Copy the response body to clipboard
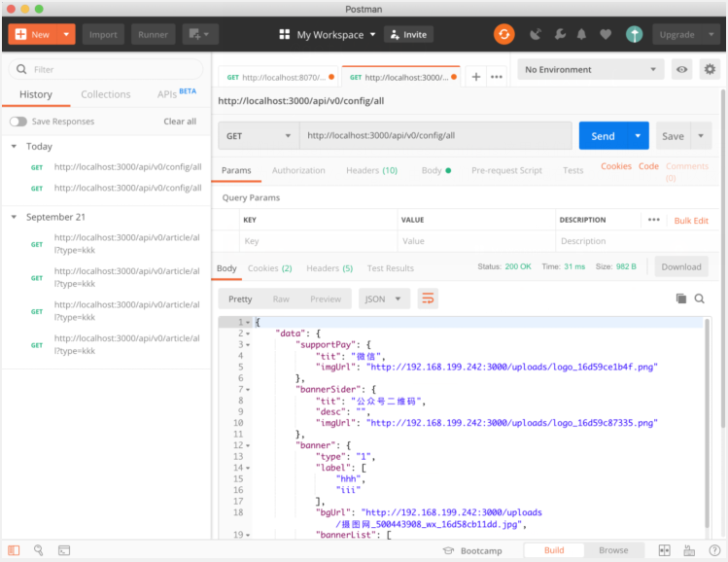 click(x=681, y=299)
